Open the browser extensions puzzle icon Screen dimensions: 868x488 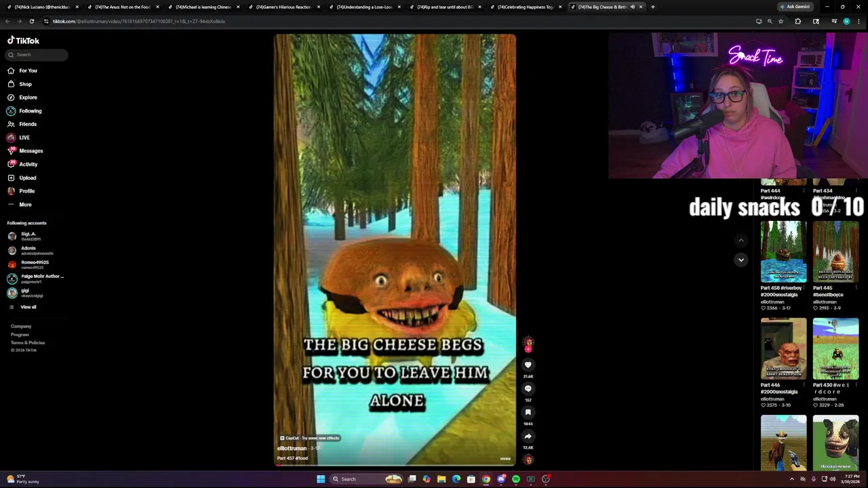pyautogui.click(x=798, y=21)
